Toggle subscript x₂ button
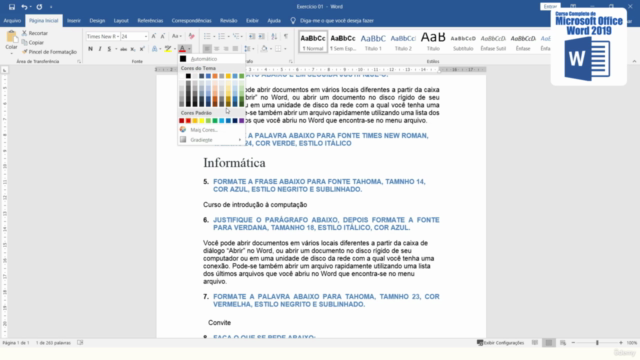640x360 pixels. (x=133, y=49)
